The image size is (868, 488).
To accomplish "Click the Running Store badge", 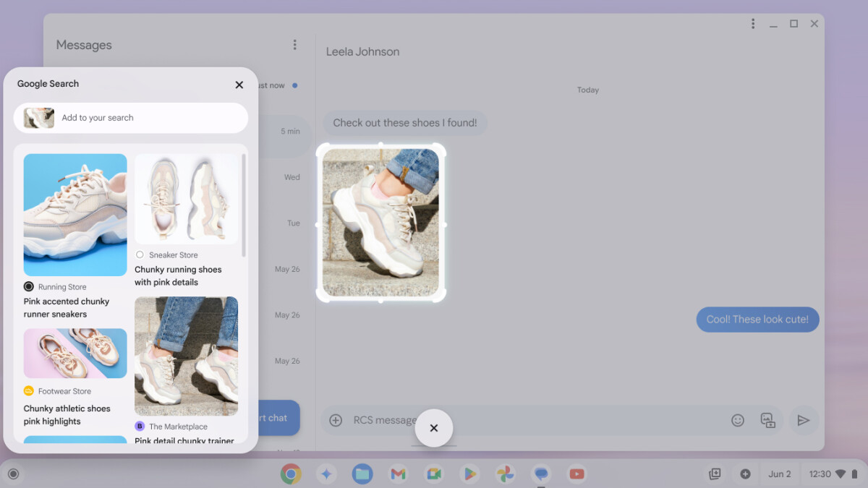I will (x=28, y=286).
